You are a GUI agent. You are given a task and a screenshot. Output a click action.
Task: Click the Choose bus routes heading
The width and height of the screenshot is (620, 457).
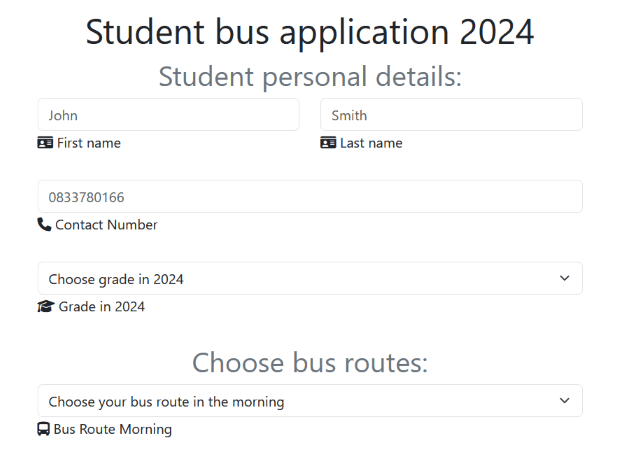click(x=310, y=362)
